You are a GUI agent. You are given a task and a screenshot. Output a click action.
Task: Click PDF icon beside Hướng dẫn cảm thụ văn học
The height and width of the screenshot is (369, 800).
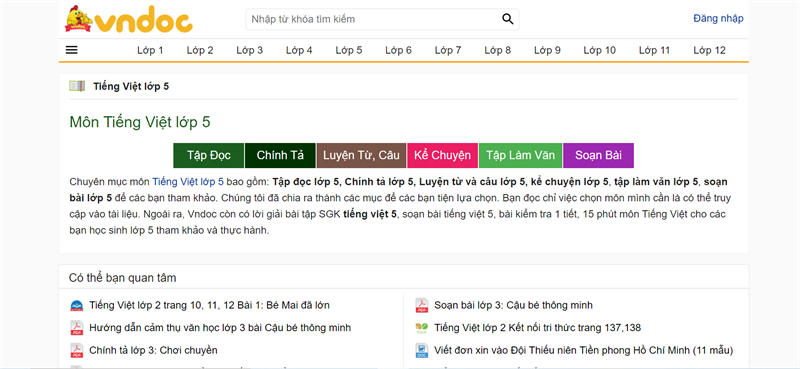[x=77, y=328]
